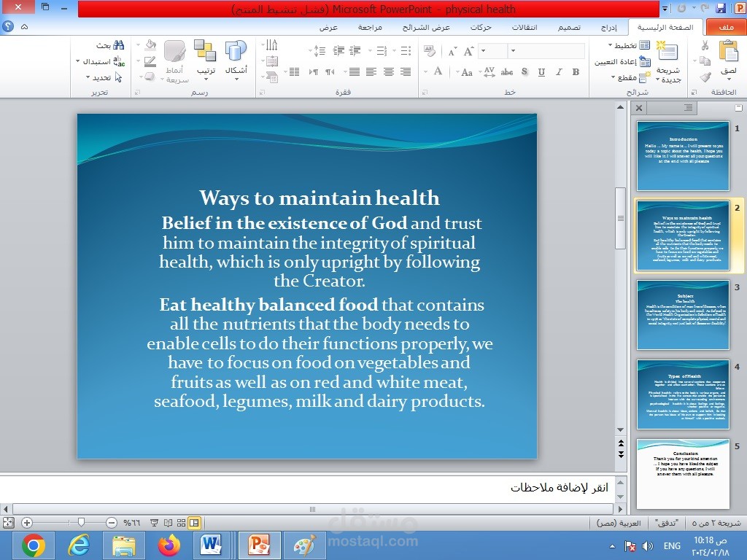Viewport: 747px width, 560px height.
Task: Switch to the Slide Show (عرض الشرائح) tab
Action: pyautogui.click(x=426, y=28)
